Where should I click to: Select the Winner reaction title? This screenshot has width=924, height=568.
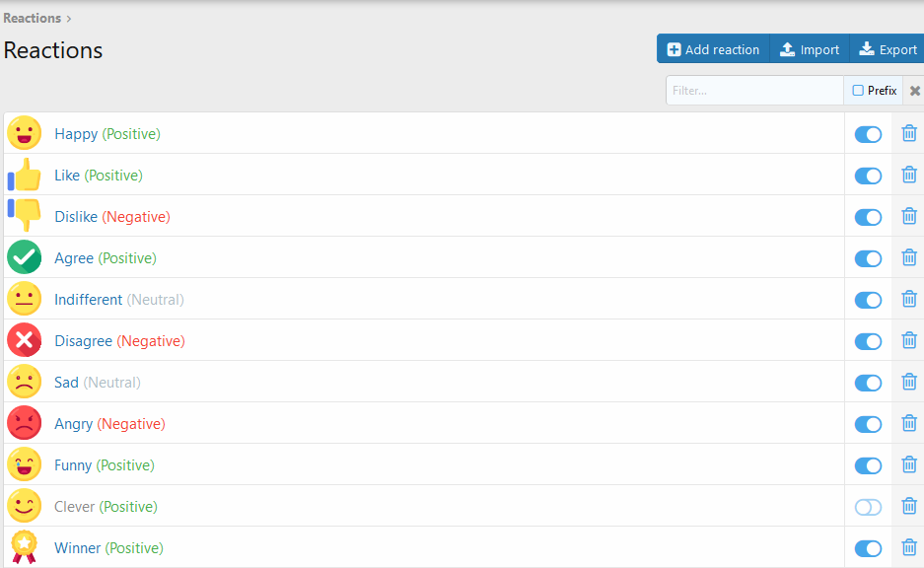pyautogui.click(x=77, y=548)
